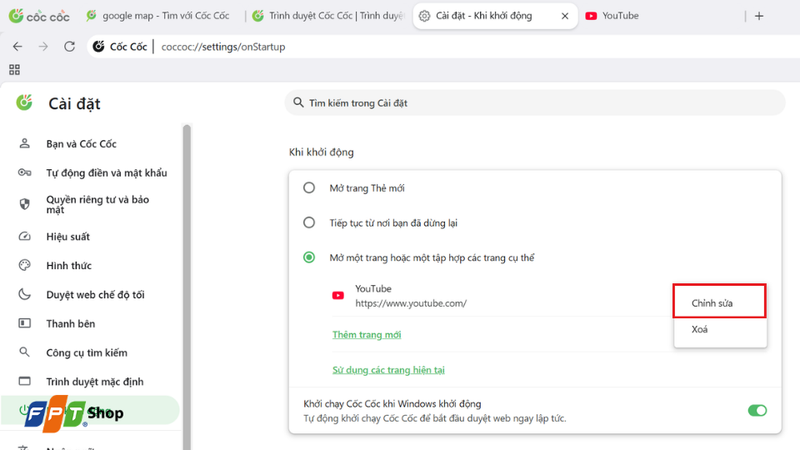Open a new tab with plus button

pos(759,16)
